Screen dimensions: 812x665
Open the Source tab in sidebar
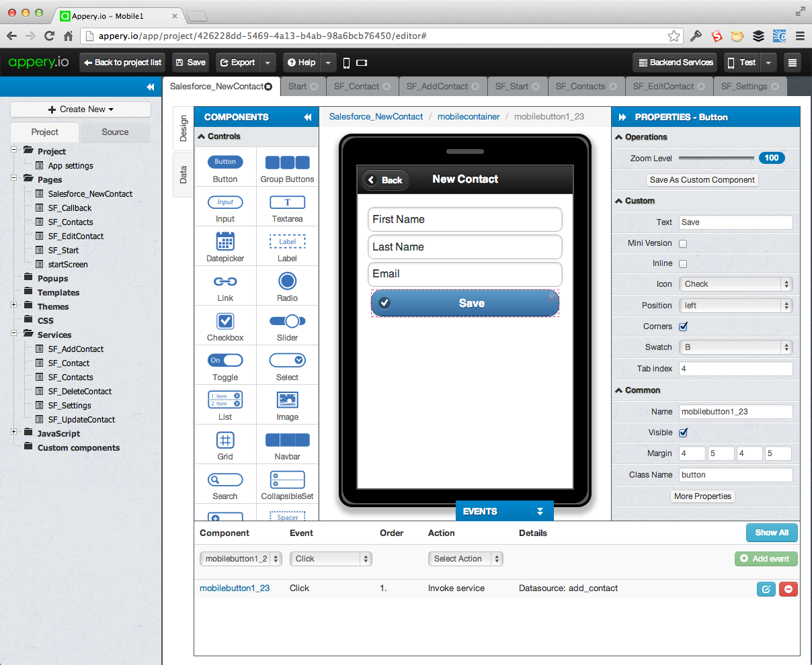115,132
